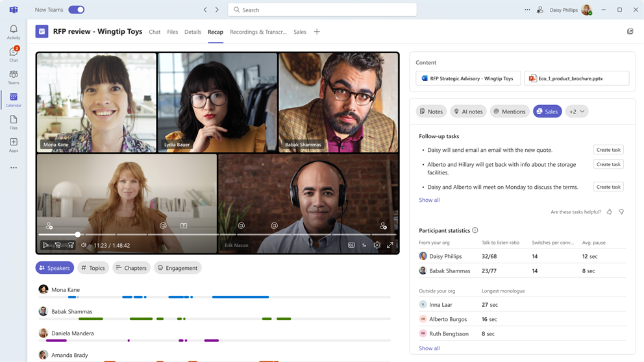Viewport: 644px width, 362px height.
Task: Pop out the meeting recap window
Action: pos(630,31)
